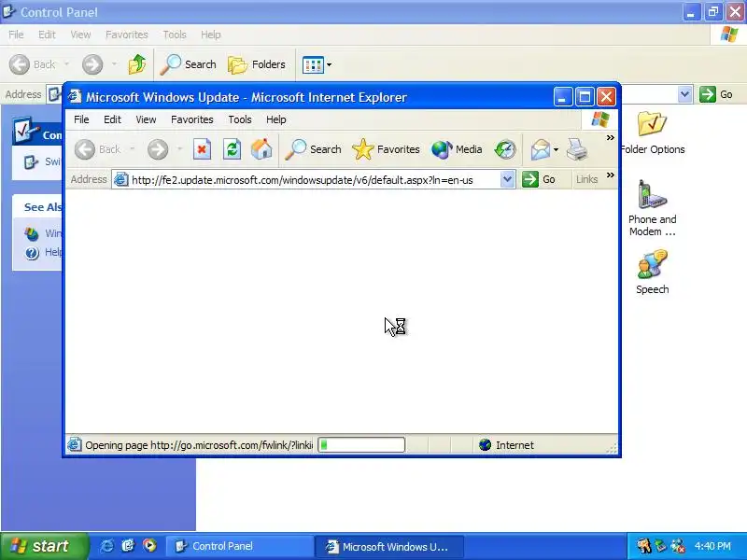Viewport: 747px width, 560px height.
Task: Switch to Microsoft Windows Update taskbar button
Action: (x=388, y=546)
